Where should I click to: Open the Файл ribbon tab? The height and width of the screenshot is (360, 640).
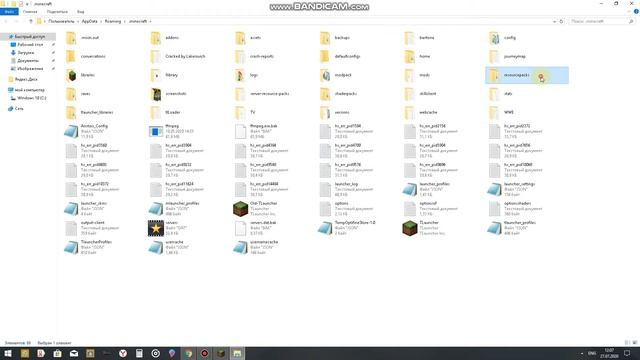click(x=9, y=12)
